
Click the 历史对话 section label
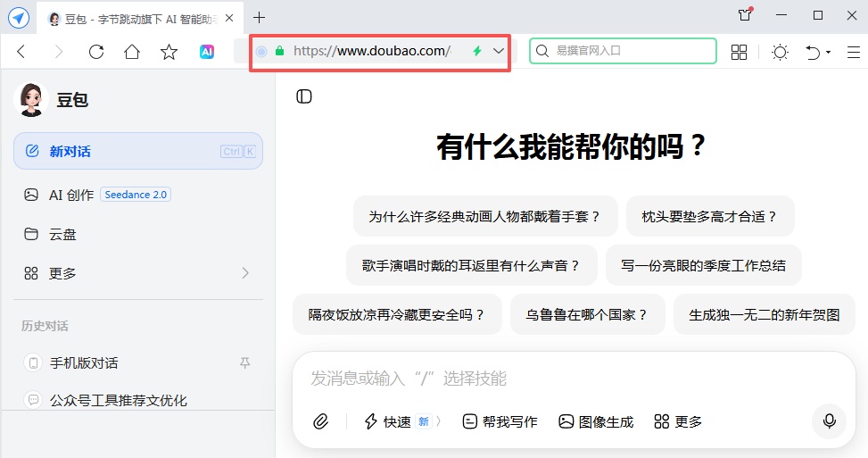point(45,326)
